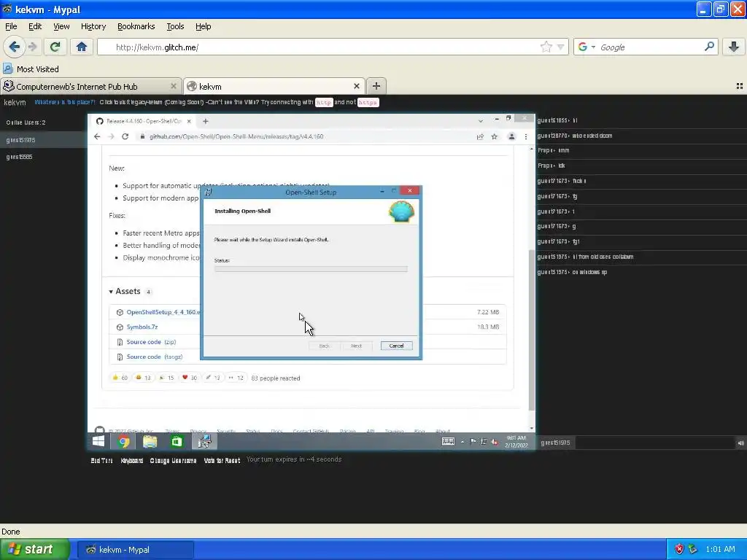The width and height of the screenshot is (747, 560).
Task: Focus the chat message input box
Action: (654, 443)
